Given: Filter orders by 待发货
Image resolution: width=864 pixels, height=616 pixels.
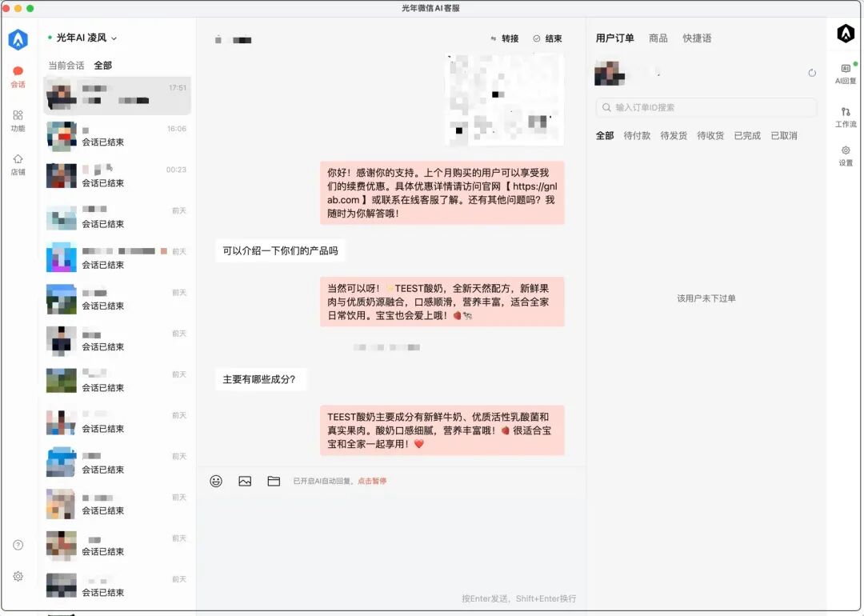Looking at the screenshot, I should click(x=674, y=135).
